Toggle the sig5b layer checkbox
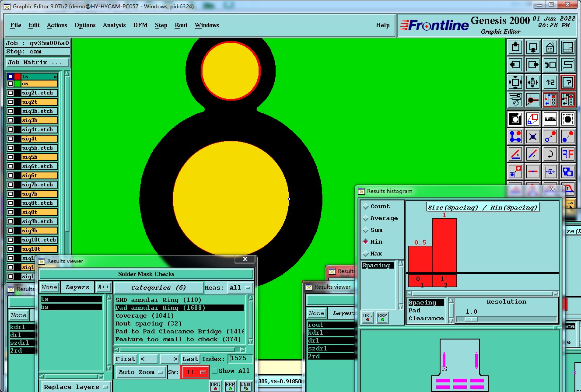 [x=10, y=157]
